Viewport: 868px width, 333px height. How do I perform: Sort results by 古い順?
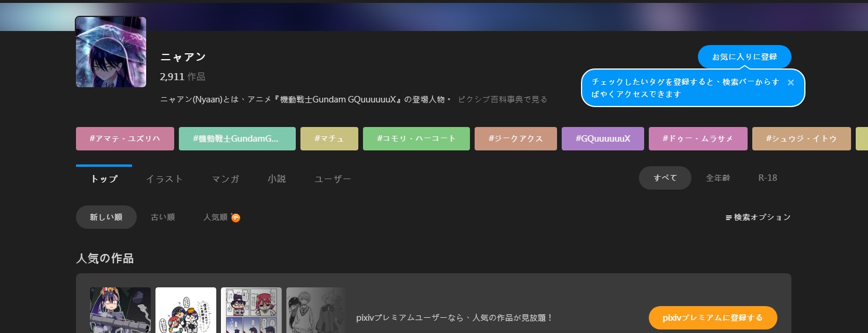point(162,217)
